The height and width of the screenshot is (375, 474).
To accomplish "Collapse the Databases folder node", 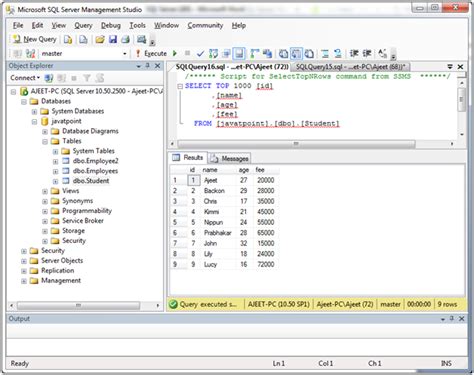I will [x=24, y=102].
